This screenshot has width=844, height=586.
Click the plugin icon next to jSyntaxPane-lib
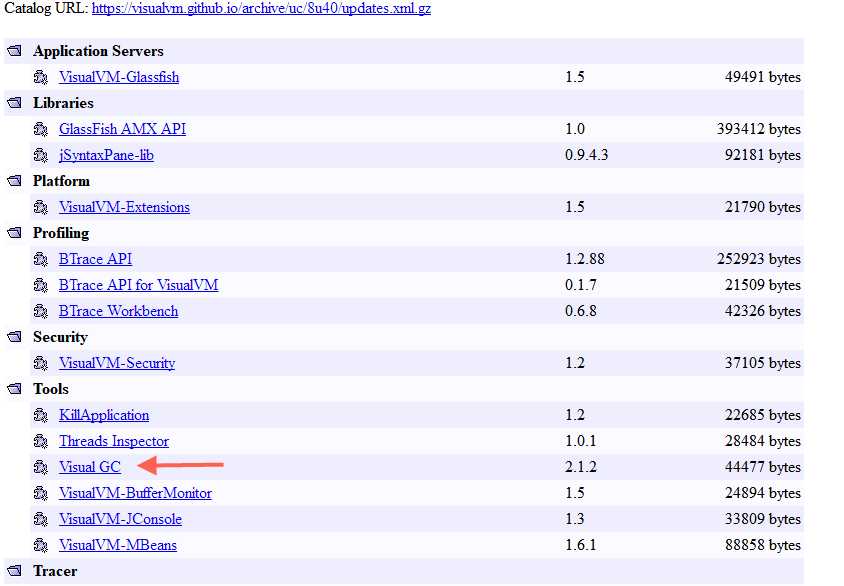pos(40,156)
